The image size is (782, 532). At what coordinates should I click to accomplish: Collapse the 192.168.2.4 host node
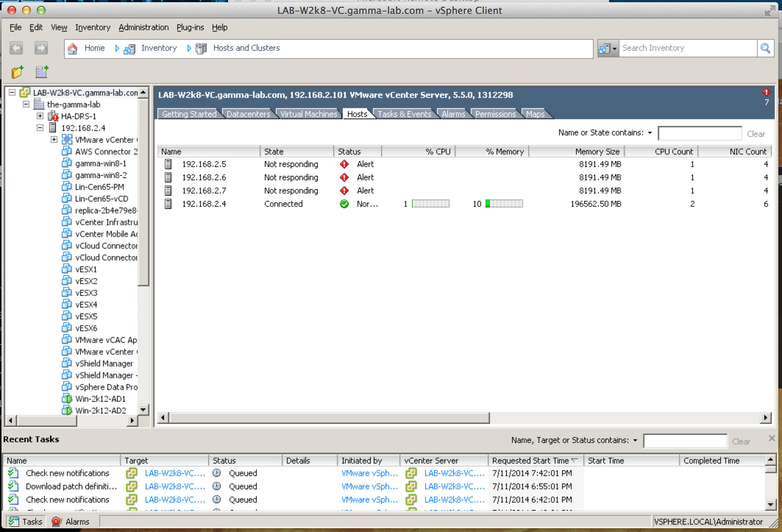click(x=40, y=128)
